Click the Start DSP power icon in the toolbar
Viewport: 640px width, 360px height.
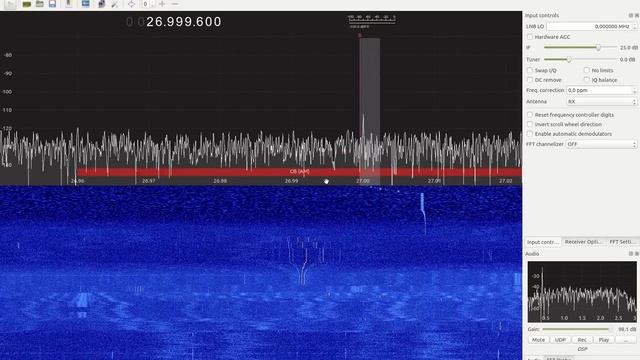(10, 4)
